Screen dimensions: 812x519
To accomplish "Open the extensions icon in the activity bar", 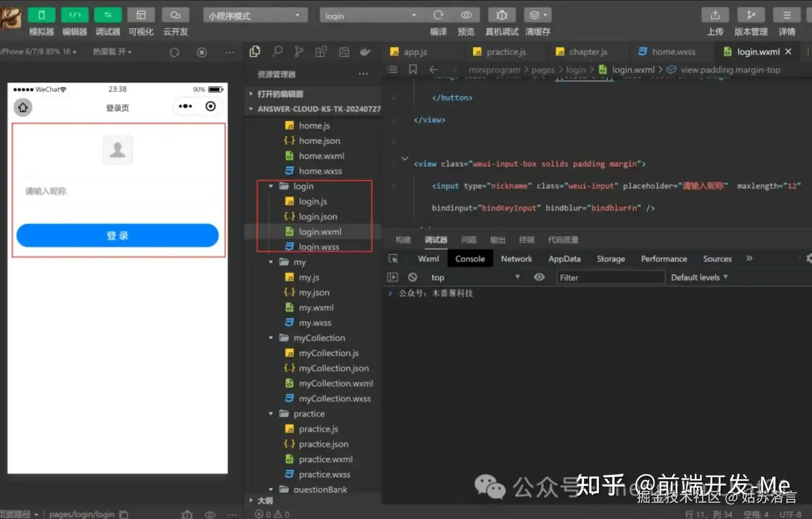I will (x=321, y=52).
